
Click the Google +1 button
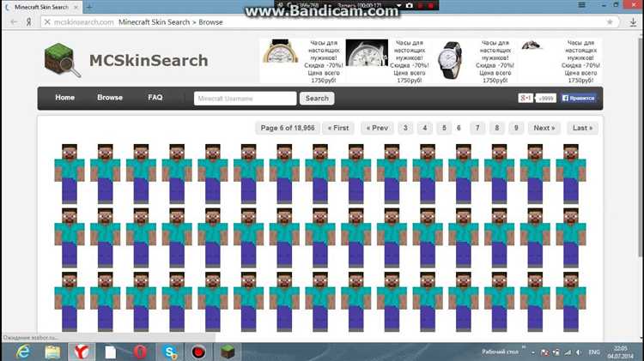[x=526, y=98]
